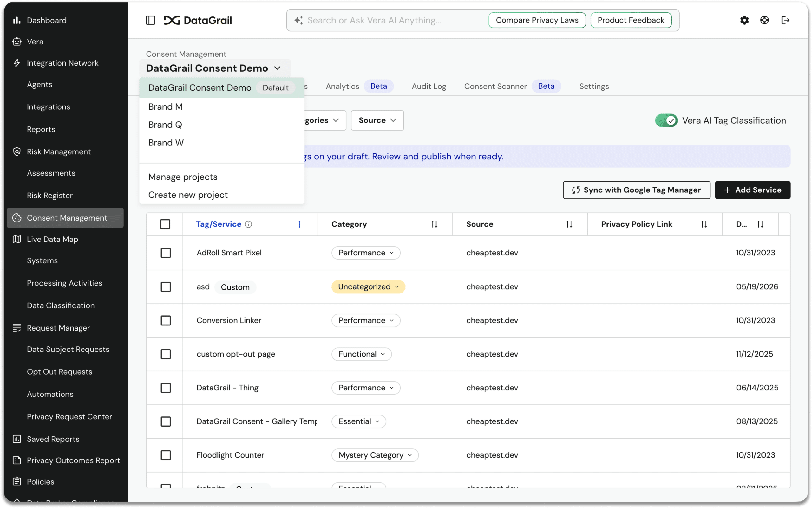Click the Privacy Outcomes Report document icon
The image size is (812, 508).
[x=17, y=460]
